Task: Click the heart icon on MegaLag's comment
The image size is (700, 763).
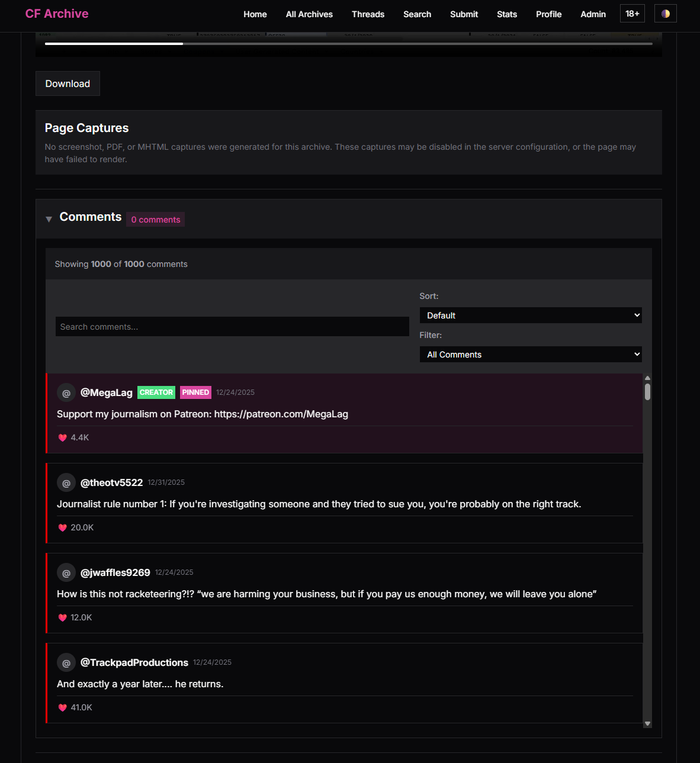Action: coord(63,438)
